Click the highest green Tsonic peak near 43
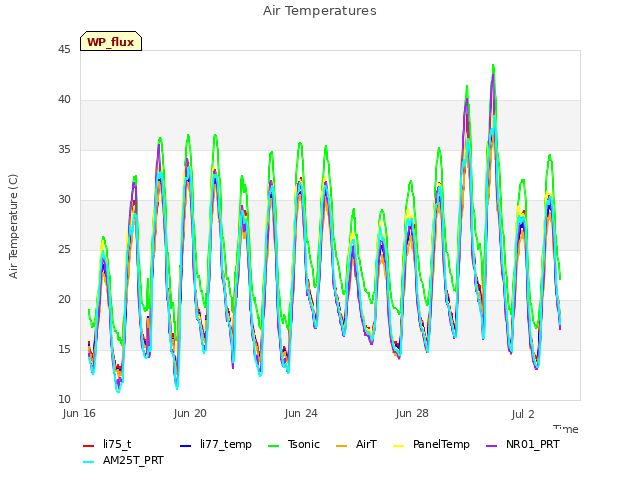 (x=493, y=65)
